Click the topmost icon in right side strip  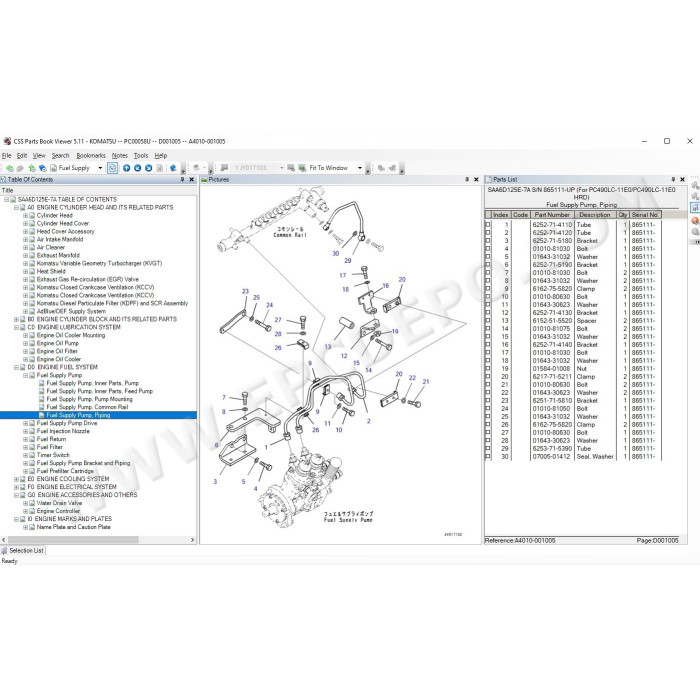tap(695, 185)
